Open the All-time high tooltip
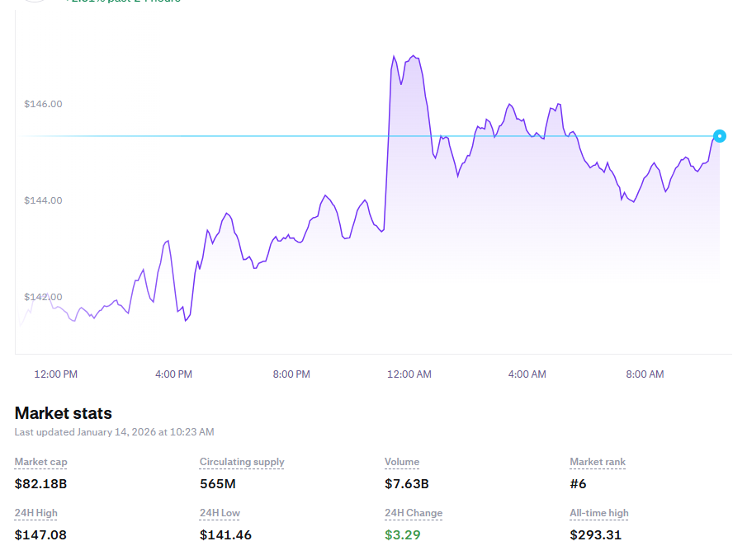Viewport: 747px width, 560px height. point(598,513)
